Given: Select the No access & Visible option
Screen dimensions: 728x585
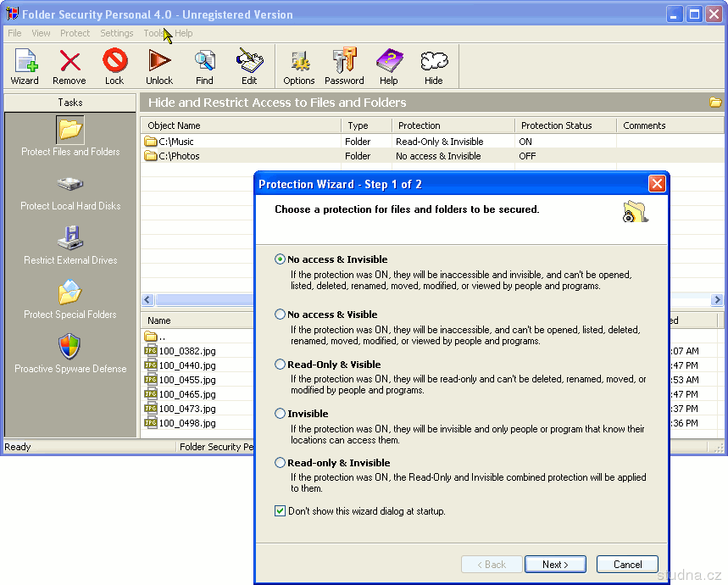Looking at the screenshot, I should tap(281, 315).
